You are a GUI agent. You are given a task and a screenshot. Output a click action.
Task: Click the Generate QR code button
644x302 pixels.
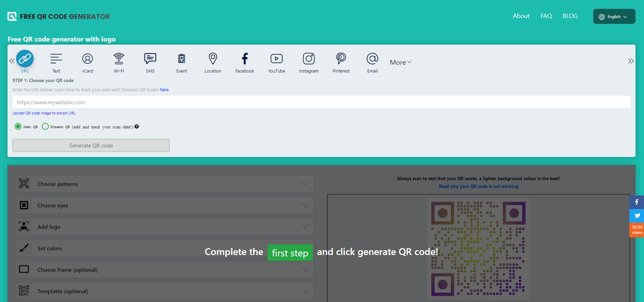tap(91, 145)
